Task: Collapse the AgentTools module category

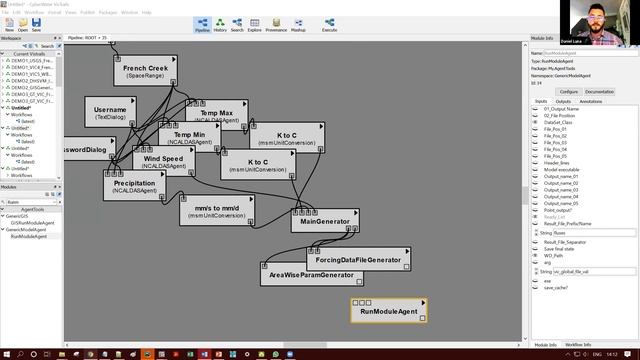Action: pos(3,209)
